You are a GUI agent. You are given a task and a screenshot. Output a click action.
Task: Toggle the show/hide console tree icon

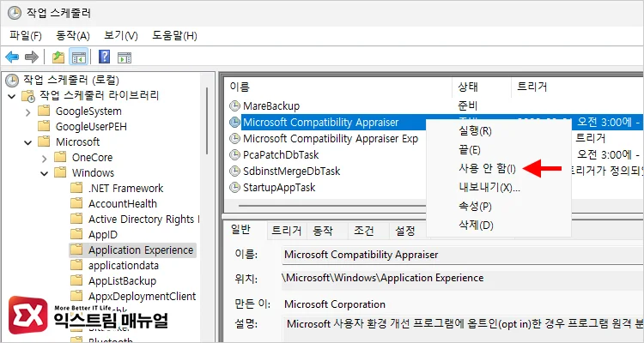pyautogui.click(x=78, y=57)
